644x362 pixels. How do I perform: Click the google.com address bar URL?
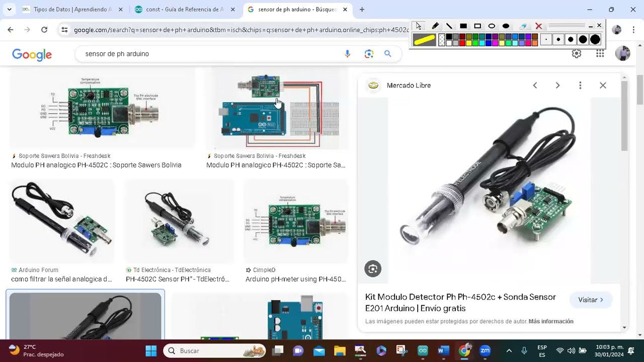242,30
